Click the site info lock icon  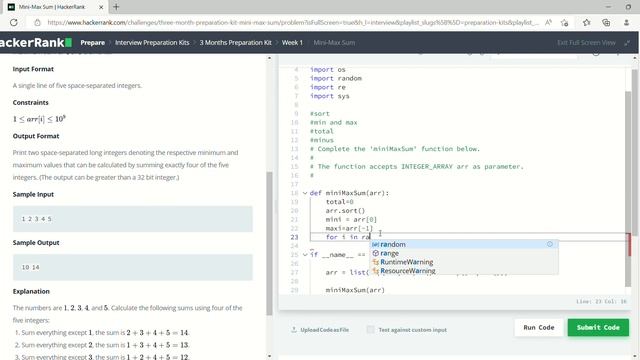[37, 22]
